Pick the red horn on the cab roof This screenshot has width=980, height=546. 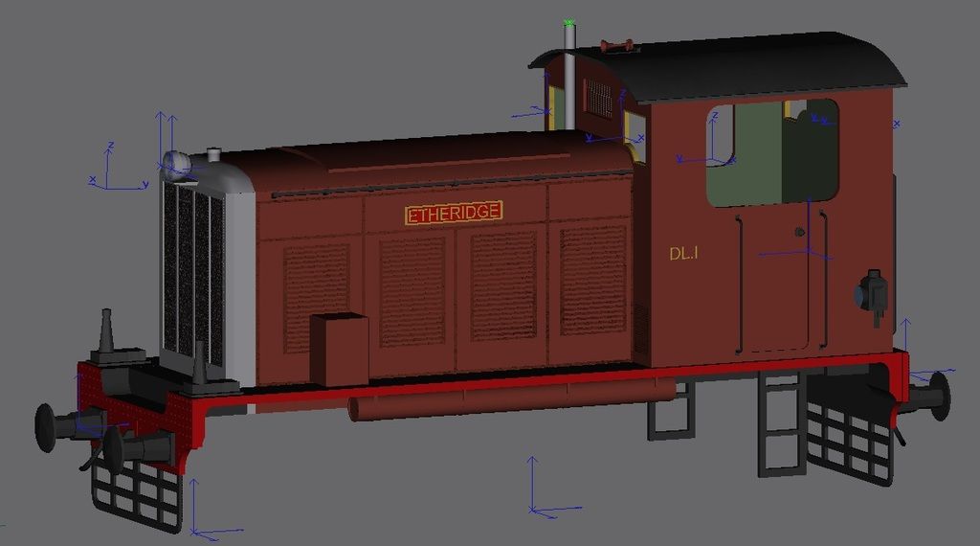617,46
